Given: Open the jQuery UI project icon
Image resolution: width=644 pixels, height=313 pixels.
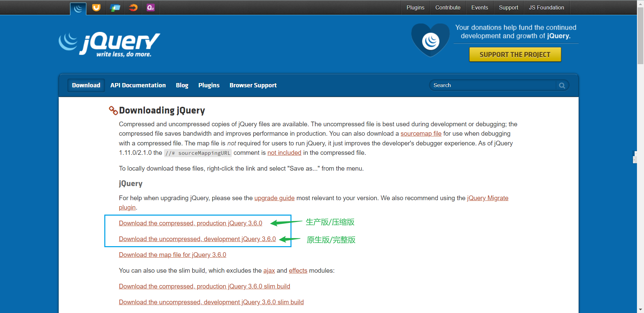Looking at the screenshot, I should (96, 7).
